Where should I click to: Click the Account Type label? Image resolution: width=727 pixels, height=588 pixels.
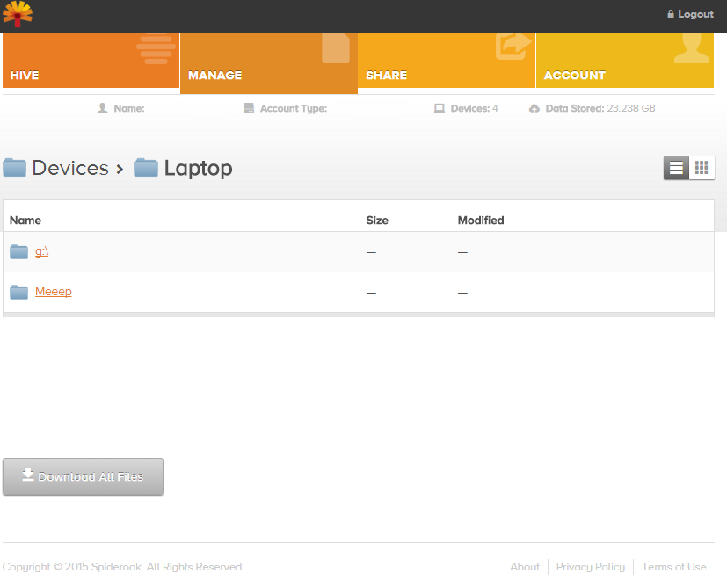tap(294, 108)
